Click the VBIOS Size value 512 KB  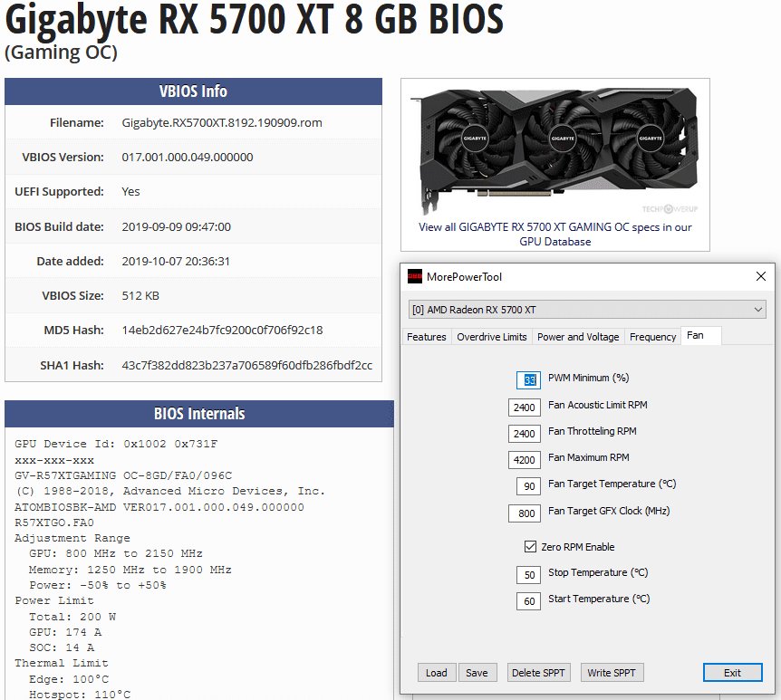(x=140, y=296)
